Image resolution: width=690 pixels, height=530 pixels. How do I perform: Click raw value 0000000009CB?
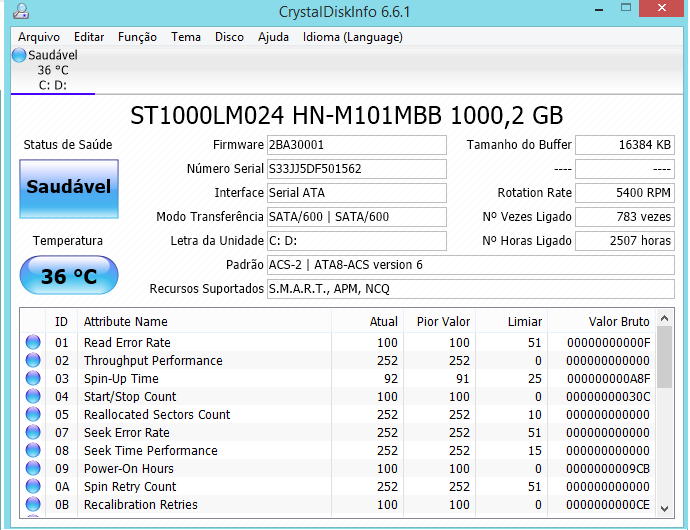tap(608, 469)
